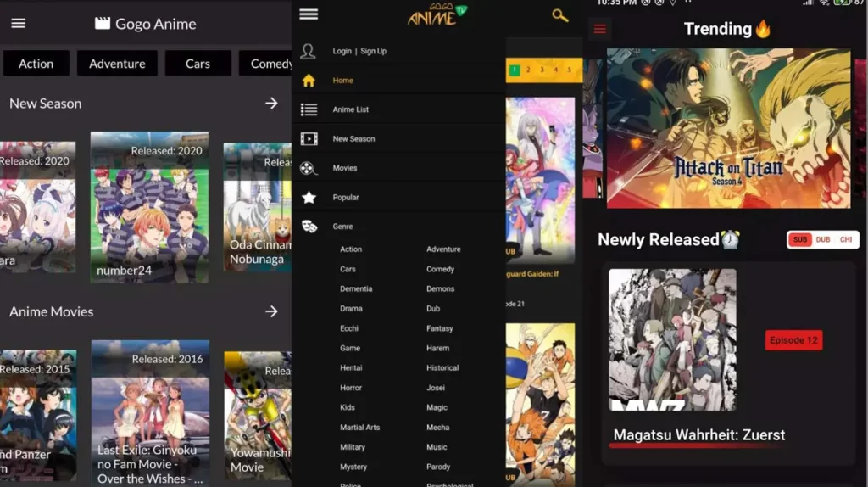
Task: Click the Popular star icon
Action: [x=309, y=197]
